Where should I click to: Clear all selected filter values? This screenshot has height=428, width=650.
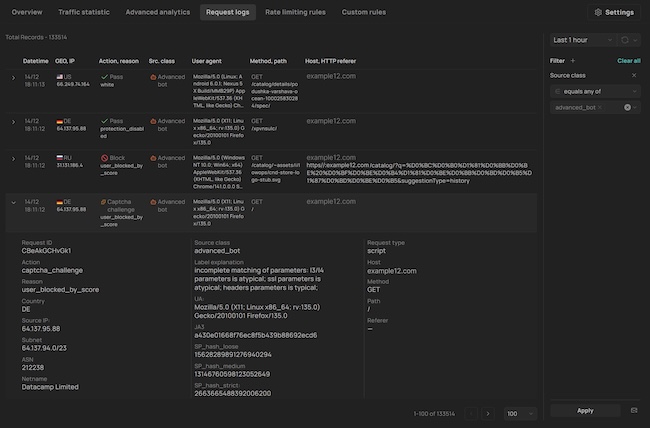click(627, 107)
